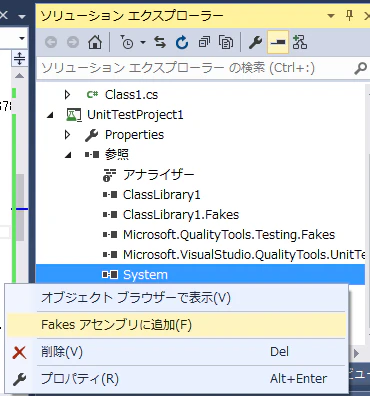
Task: Click the editor scrollbar up arrow
Action: click(x=20, y=76)
